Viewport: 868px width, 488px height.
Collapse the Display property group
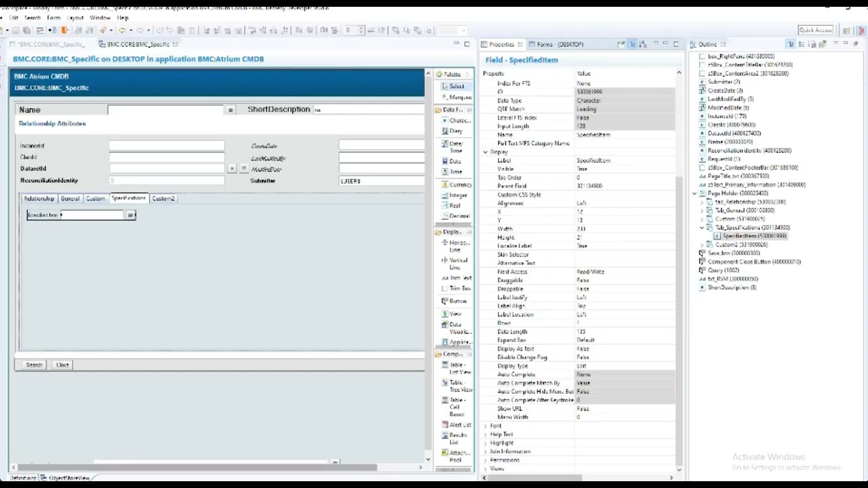pyautogui.click(x=486, y=152)
